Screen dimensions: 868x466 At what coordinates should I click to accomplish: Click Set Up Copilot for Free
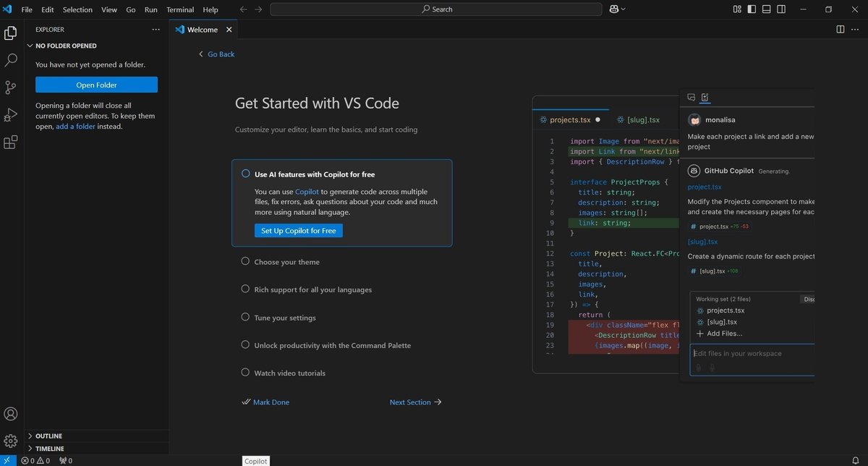click(x=298, y=231)
